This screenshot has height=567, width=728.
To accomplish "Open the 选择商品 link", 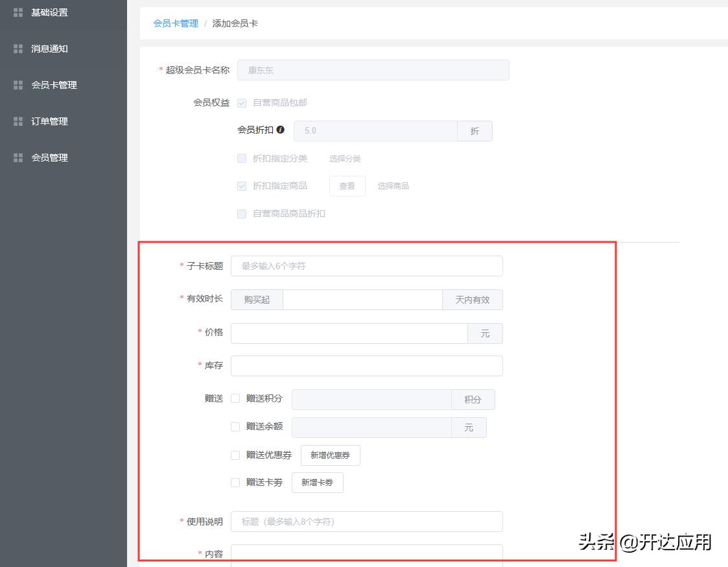I will click(393, 186).
